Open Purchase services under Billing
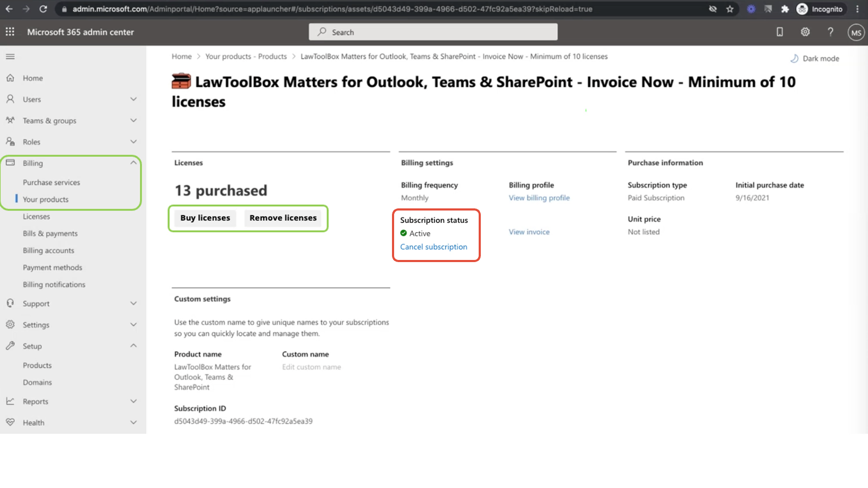Image resolution: width=868 pixels, height=488 pixels. 52,182
